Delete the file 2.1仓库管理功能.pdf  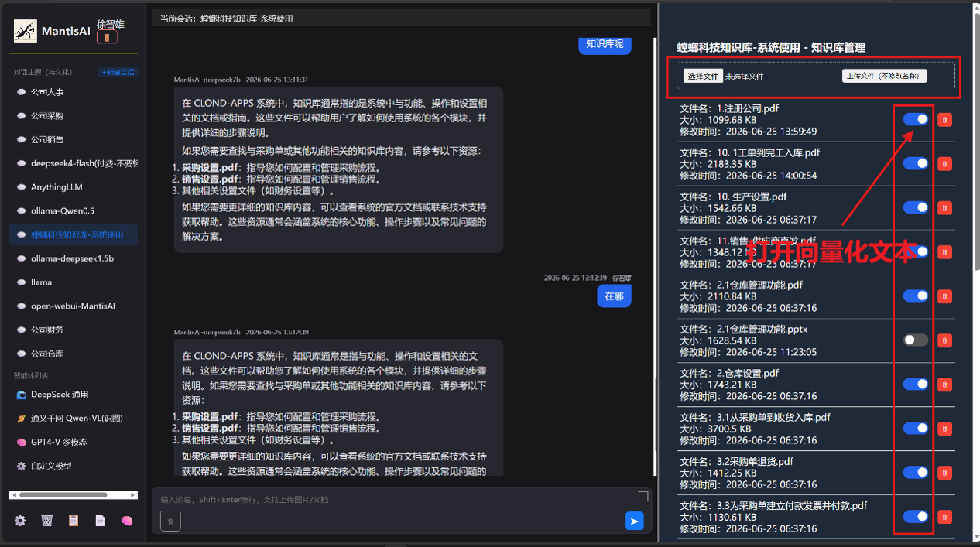click(944, 296)
